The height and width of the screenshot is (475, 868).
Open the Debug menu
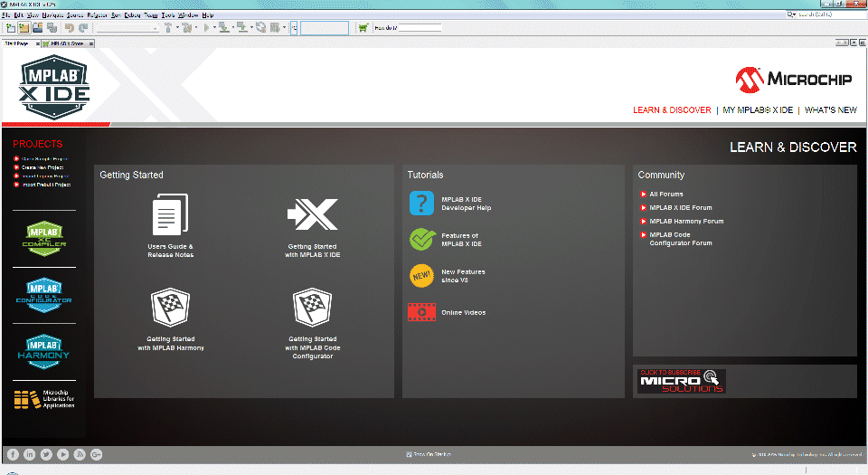(131, 15)
